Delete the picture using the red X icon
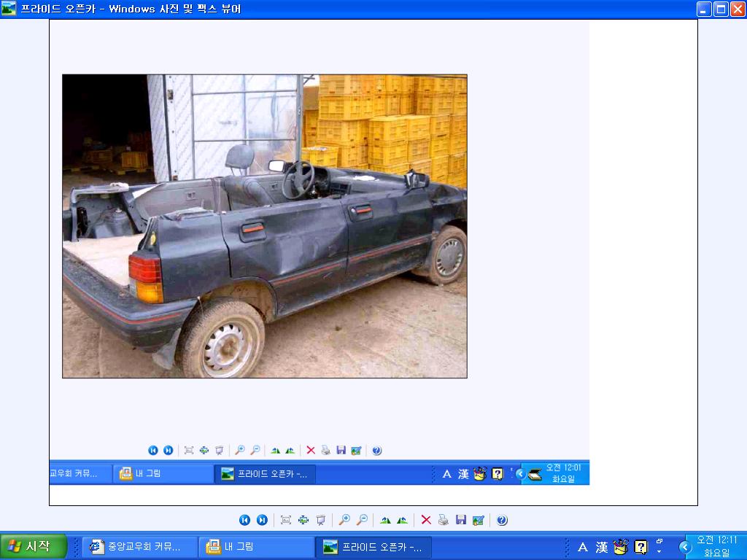Image resolution: width=747 pixels, height=560 pixels. tap(426, 520)
